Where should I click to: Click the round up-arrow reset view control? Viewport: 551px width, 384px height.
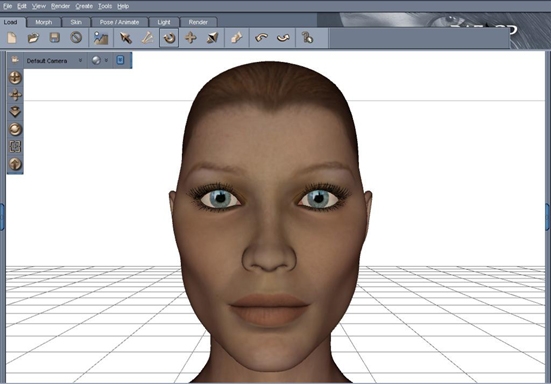pos(15,164)
